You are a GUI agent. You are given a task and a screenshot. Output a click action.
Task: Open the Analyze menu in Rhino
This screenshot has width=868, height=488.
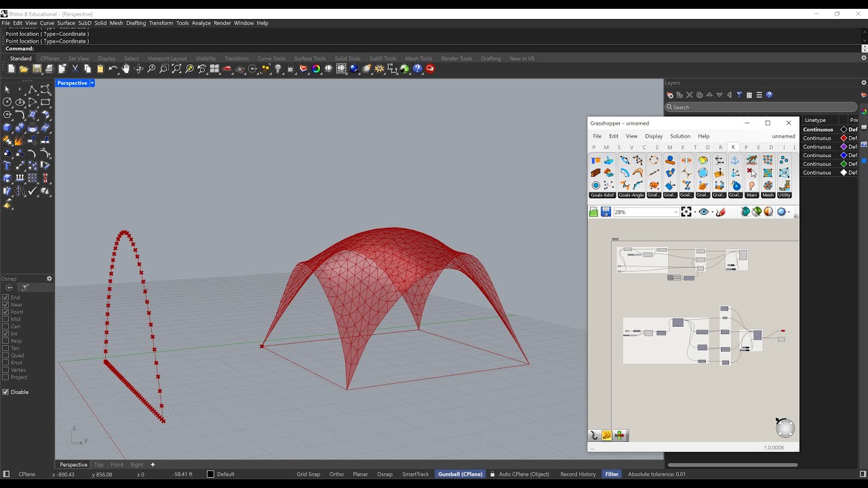pos(201,23)
